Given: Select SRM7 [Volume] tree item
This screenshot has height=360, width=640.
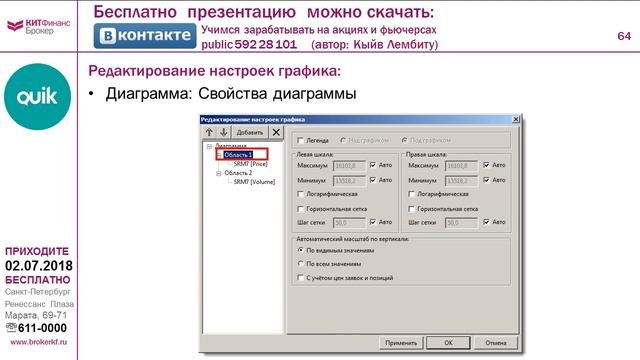Looking at the screenshot, I should [x=254, y=182].
